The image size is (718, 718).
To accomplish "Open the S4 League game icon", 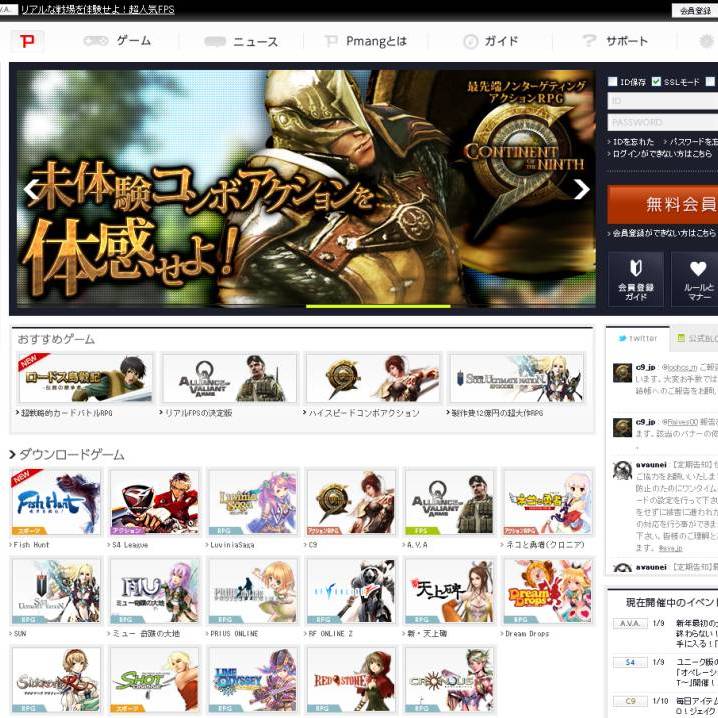I will coord(155,502).
